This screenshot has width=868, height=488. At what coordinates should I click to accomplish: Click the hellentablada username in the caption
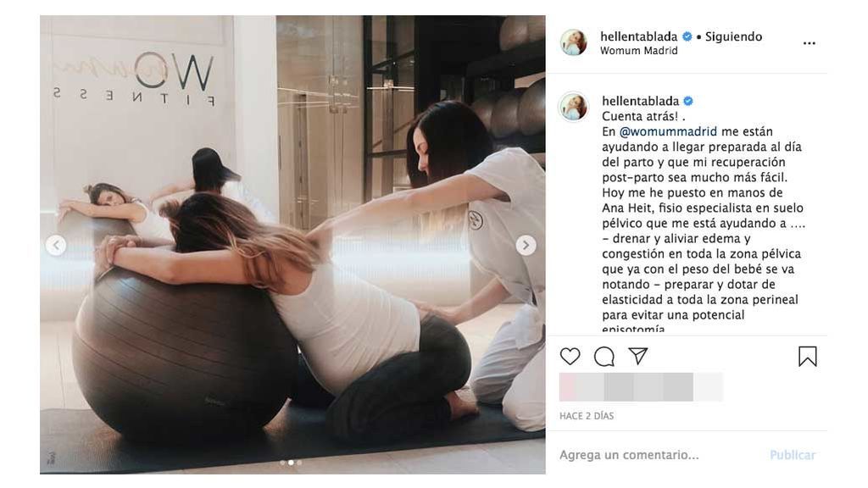(x=641, y=101)
